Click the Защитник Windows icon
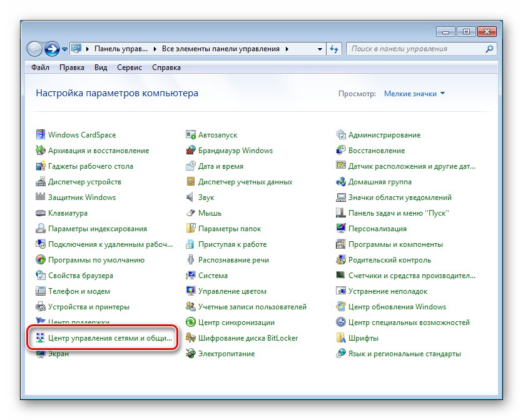The image size is (523, 420). click(41, 197)
